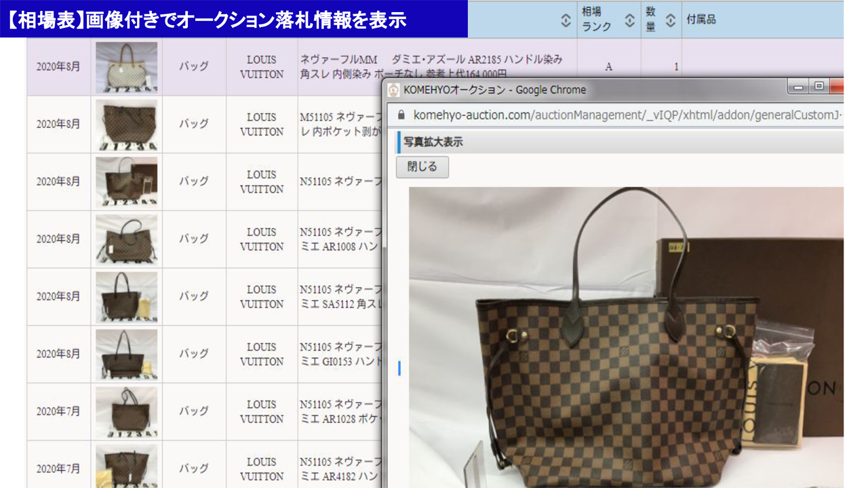Select the description containing AR1008
This screenshot has width=868, height=488.
pyautogui.click(x=340, y=239)
